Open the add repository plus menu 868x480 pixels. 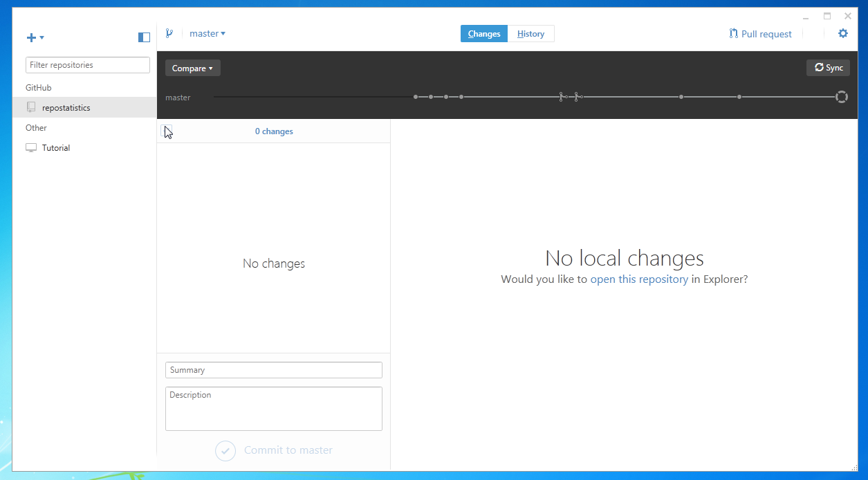(35, 37)
